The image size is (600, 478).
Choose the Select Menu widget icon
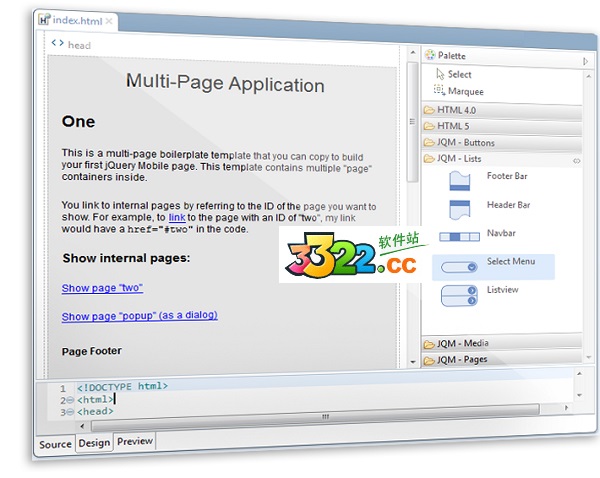point(459,267)
